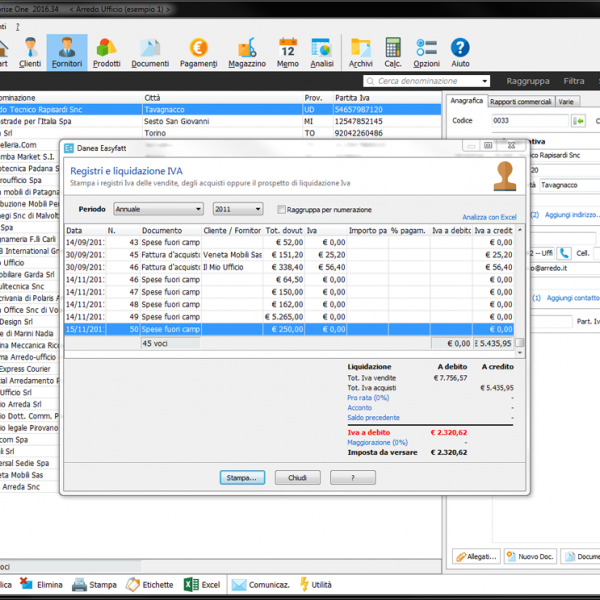600x600 pixels.
Task: Select supplier row Sesto San Giovanni
Action: [220, 121]
